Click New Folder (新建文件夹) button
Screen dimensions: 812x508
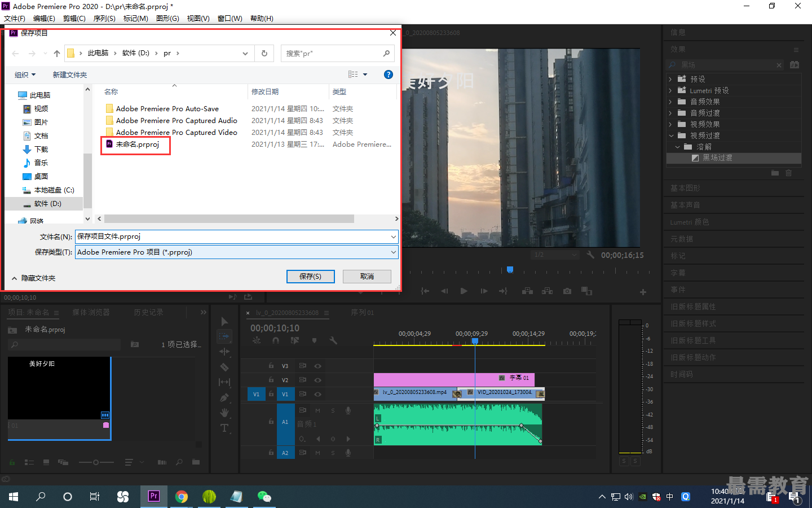[70, 75]
